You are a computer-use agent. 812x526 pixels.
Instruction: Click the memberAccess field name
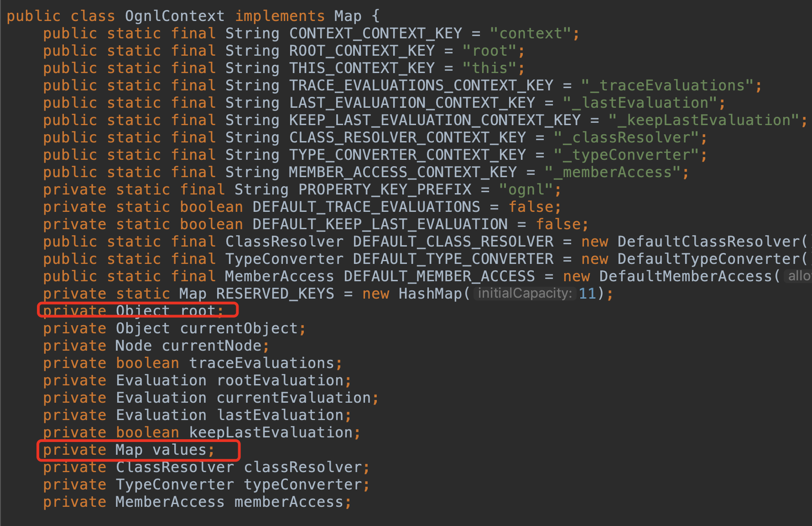click(x=289, y=502)
